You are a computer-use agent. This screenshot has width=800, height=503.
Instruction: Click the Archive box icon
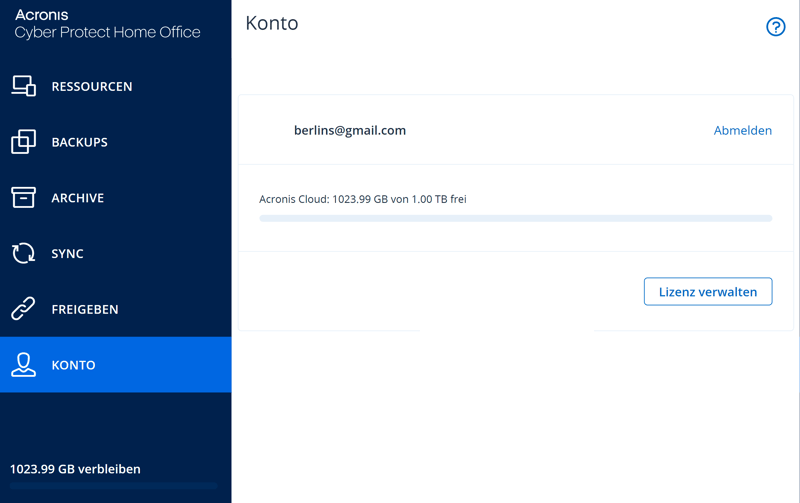(23, 197)
